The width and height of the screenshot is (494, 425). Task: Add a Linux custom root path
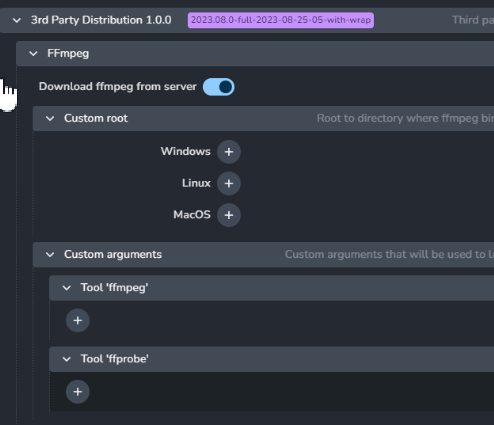229,184
